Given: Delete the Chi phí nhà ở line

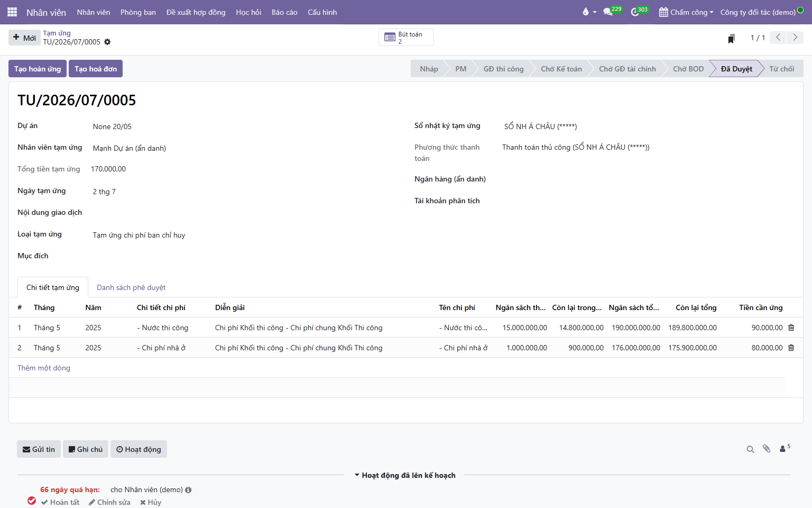Looking at the screenshot, I should 791,348.
